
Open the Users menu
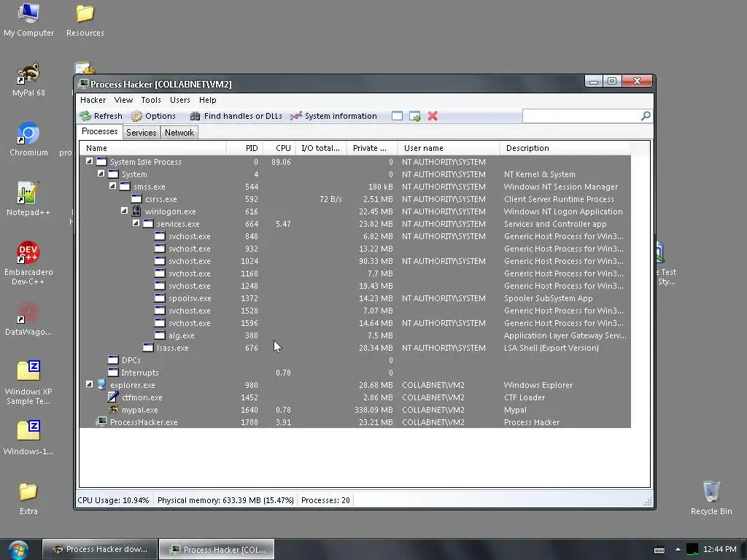tap(180, 100)
